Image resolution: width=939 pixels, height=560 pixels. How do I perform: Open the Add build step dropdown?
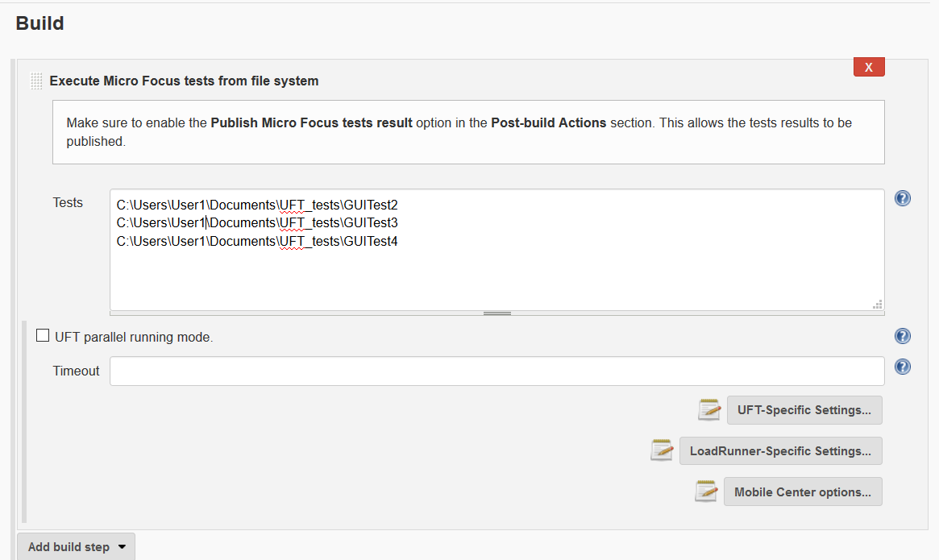pyautogui.click(x=76, y=546)
